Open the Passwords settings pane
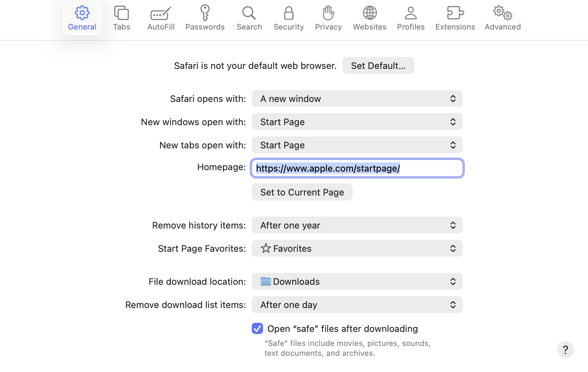The height and width of the screenshot is (372, 588). pyautogui.click(x=205, y=18)
